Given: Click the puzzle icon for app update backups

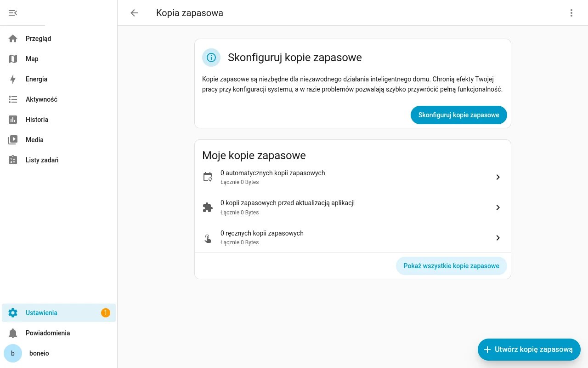Looking at the screenshot, I should [208, 207].
